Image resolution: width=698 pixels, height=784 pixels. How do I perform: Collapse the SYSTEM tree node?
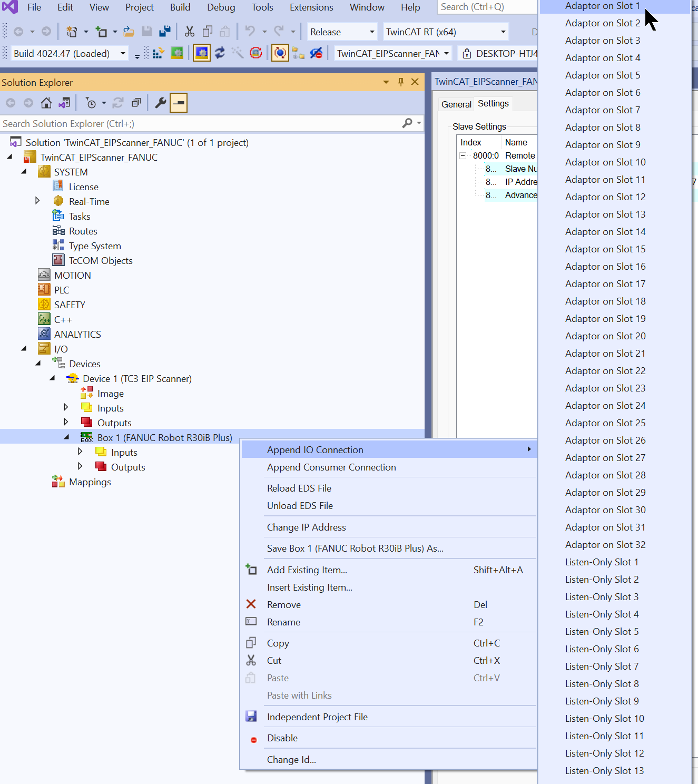click(x=24, y=172)
